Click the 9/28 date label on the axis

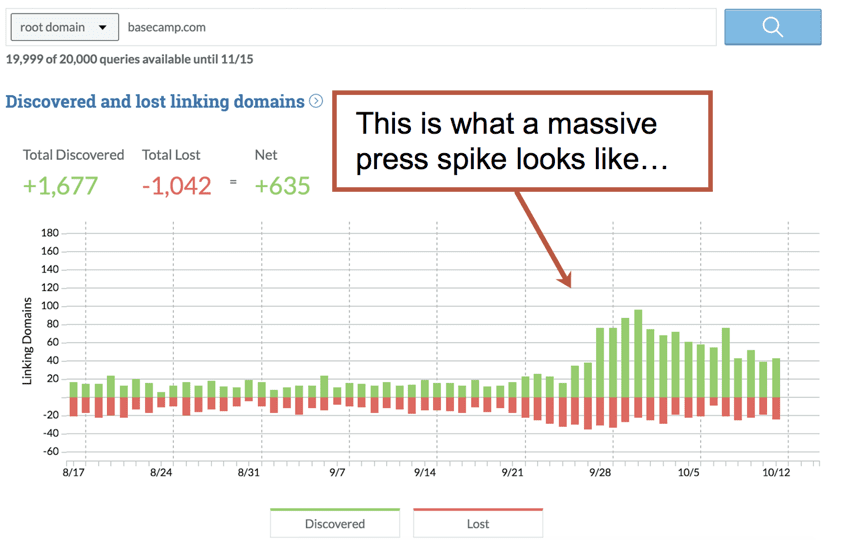tap(600, 472)
